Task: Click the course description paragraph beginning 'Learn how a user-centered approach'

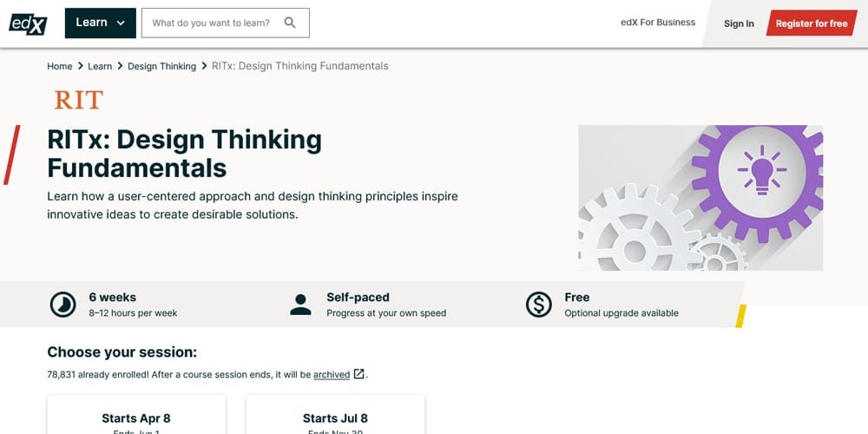Action: (x=253, y=206)
